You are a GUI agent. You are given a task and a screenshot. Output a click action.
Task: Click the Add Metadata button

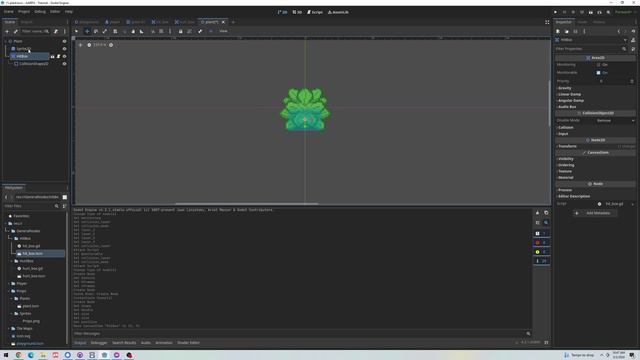pyautogui.click(x=595, y=213)
